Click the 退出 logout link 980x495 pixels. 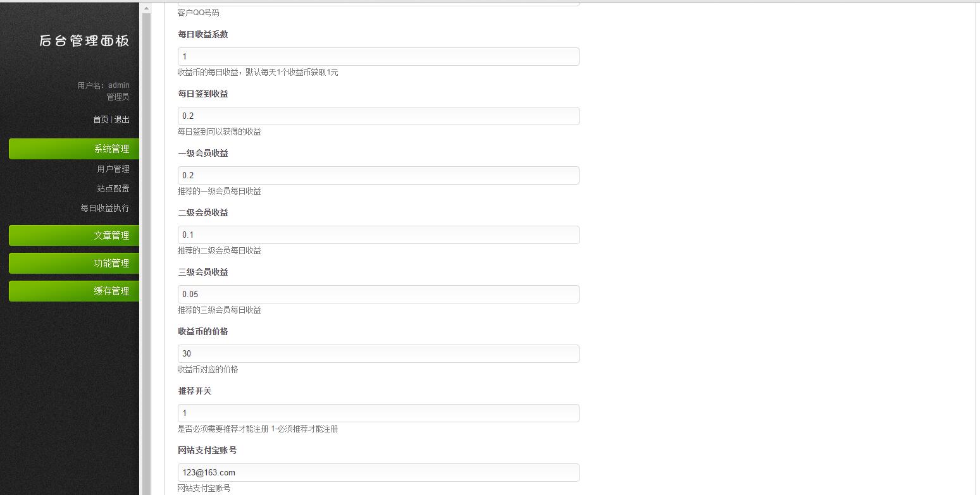click(121, 119)
